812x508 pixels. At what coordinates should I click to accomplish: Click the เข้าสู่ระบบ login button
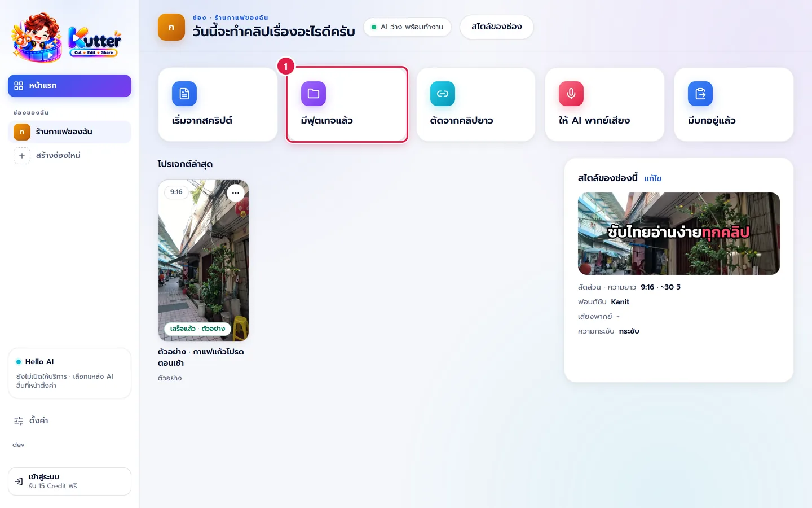click(69, 481)
